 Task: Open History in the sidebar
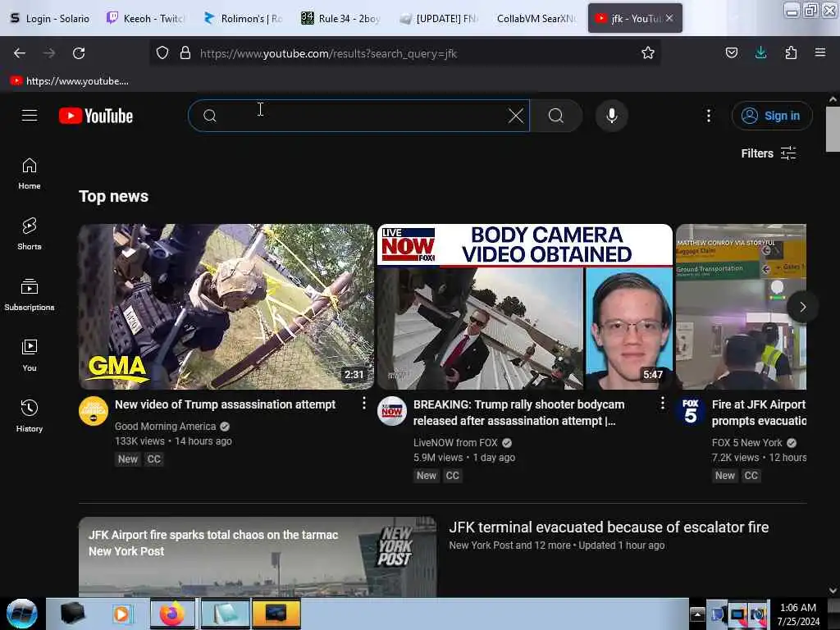(x=30, y=416)
